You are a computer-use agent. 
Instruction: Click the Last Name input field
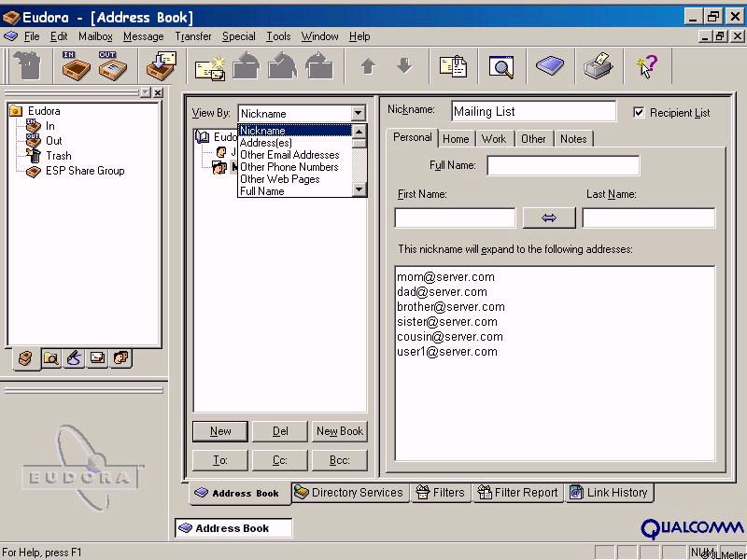pyautogui.click(x=648, y=218)
